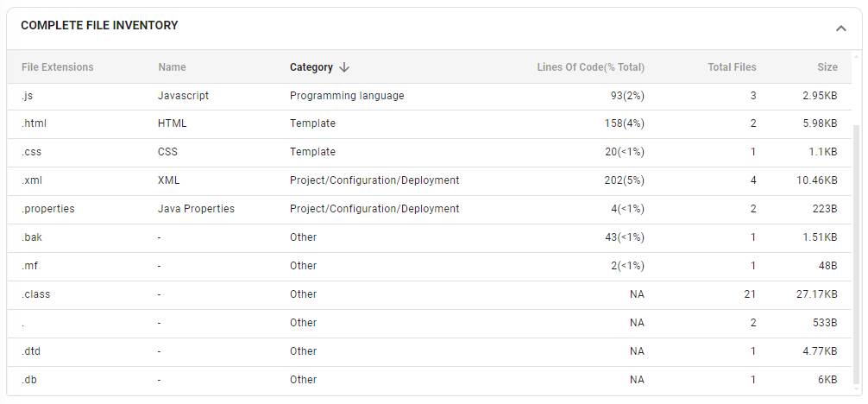
Task: Sort by Total Files column header
Action: pyautogui.click(x=731, y=67)
